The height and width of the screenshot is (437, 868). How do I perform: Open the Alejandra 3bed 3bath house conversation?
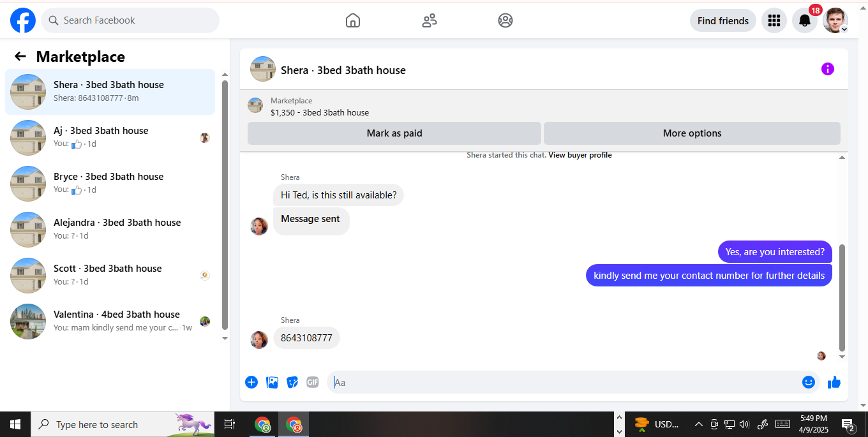point(110,230)
